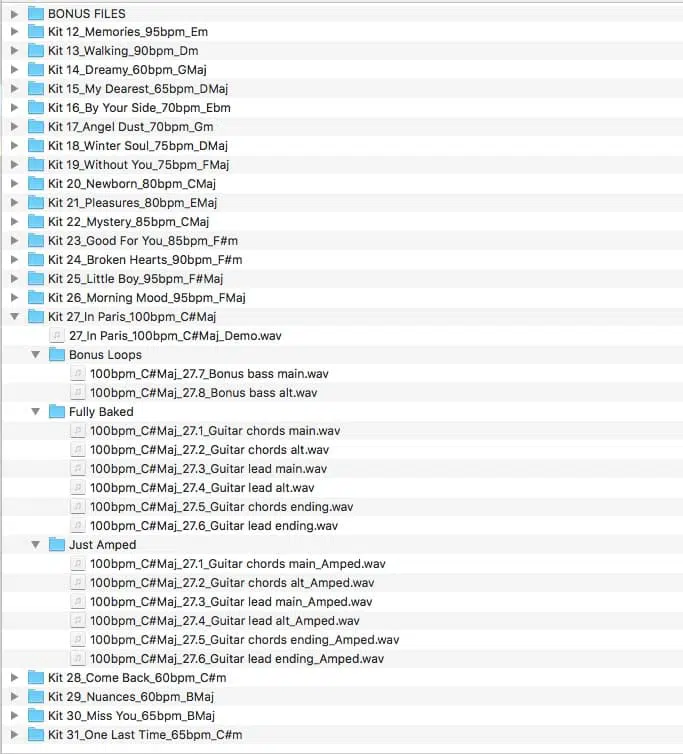This screenshot has width=683, height=754.
Task: Click Kit 16_By Your Side folder icon
Action: click(x=36, y=108)
